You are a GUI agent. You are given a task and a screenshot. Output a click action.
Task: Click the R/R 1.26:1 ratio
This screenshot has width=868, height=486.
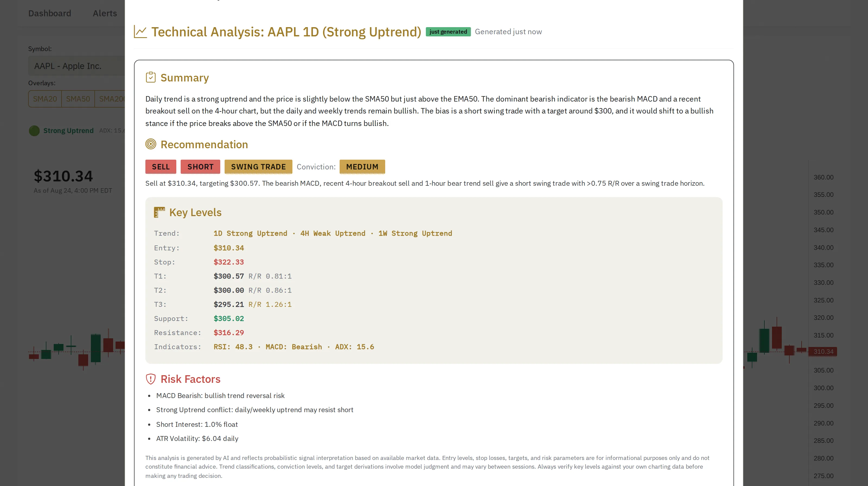pos(270,305)
